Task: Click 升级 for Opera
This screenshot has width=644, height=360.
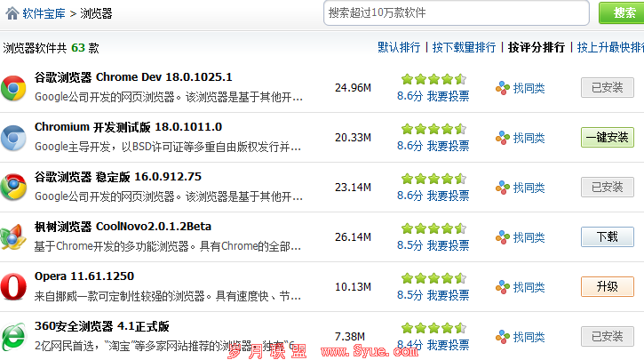Action: click(608, 286)
